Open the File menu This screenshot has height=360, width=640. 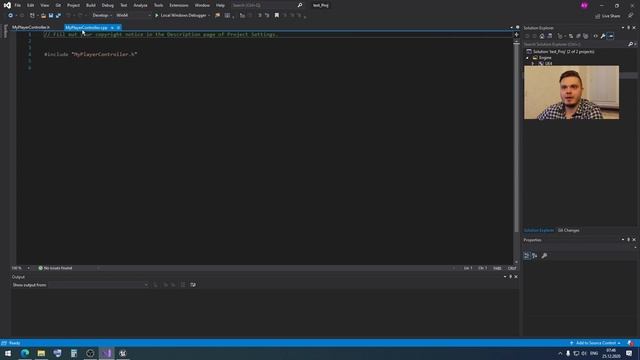(x=18, y=5)
